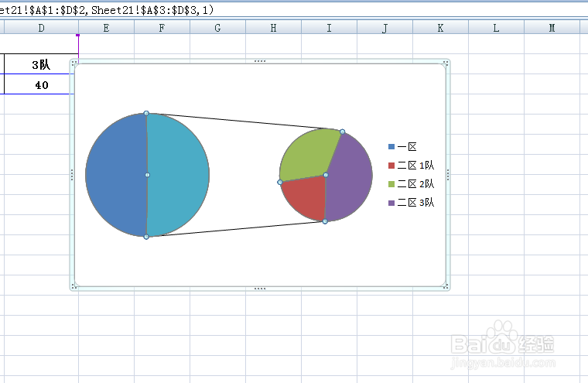
Task: Click blue legend color key for 一区
Action: tap(391, 147)
